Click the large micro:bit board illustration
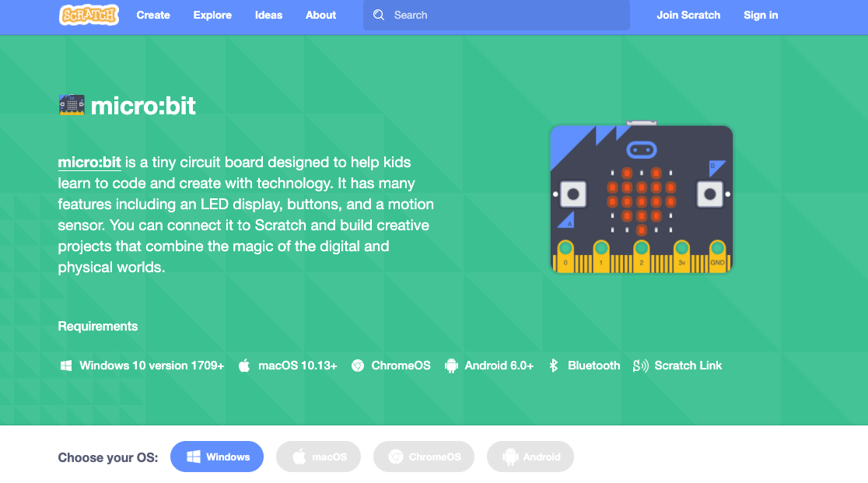The image size is (868, 483). point(641,198)
